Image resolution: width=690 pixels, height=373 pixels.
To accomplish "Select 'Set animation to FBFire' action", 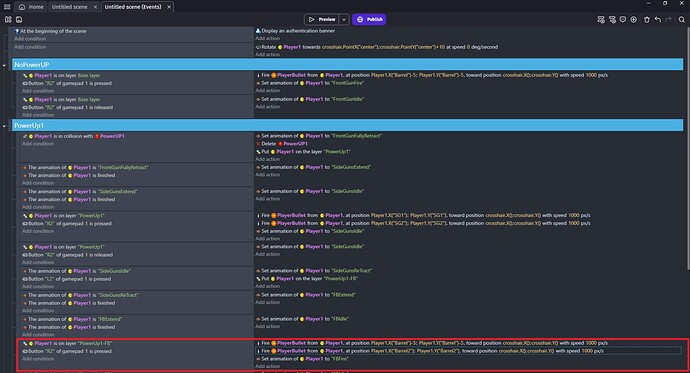I will 302,359.
